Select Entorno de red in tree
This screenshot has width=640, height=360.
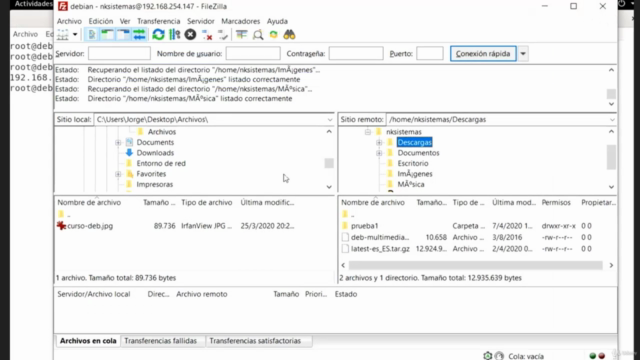tap(161, 163)
